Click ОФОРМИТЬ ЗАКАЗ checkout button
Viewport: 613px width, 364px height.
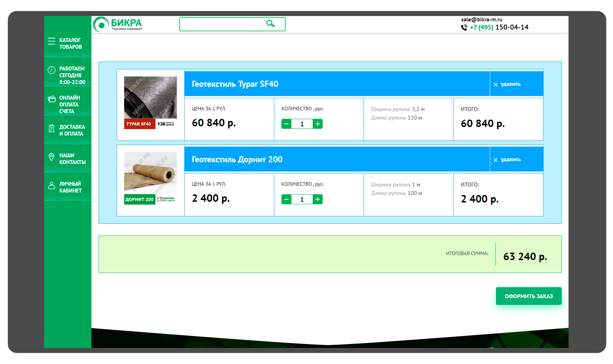coord(529,296)
